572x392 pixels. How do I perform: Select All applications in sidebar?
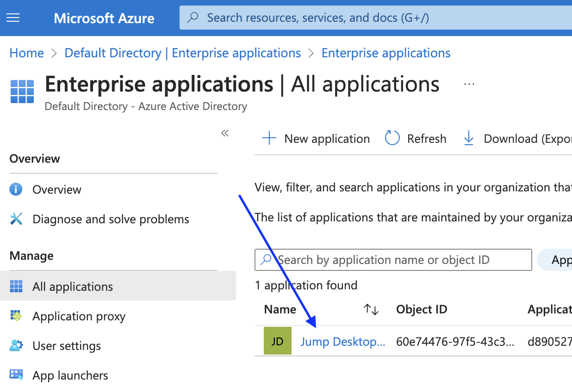click(x=118, y=287)
